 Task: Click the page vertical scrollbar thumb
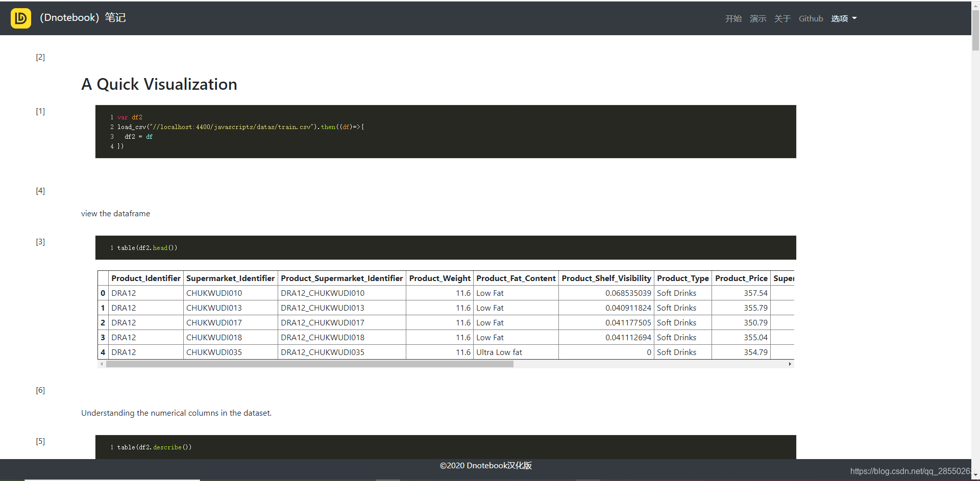pos(975,31)
